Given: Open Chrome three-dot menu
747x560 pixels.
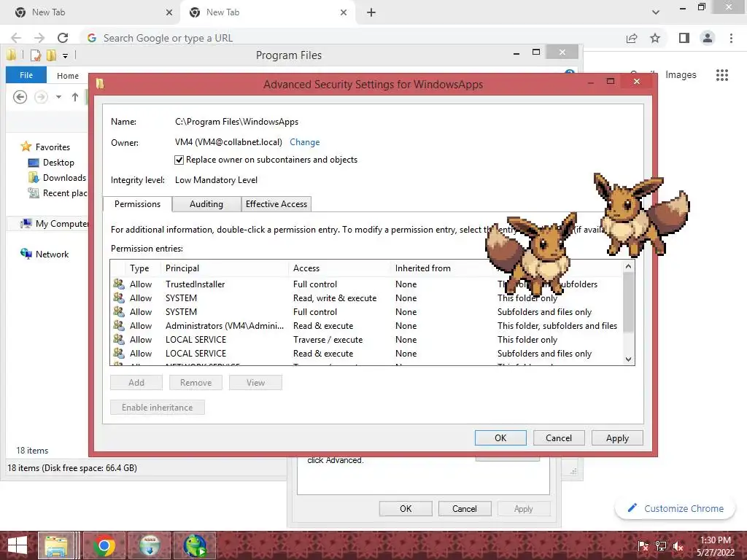Looking at the screenshot, I should tap(731, 38).
